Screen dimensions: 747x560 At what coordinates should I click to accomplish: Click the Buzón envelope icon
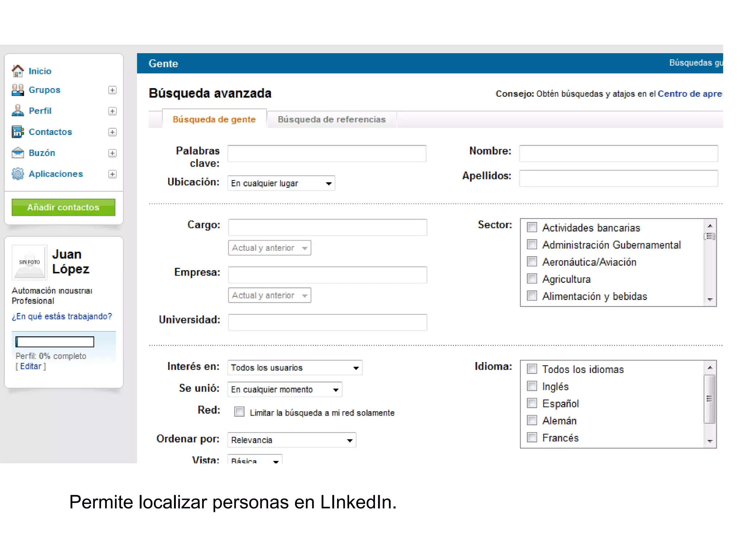(18, 152)
